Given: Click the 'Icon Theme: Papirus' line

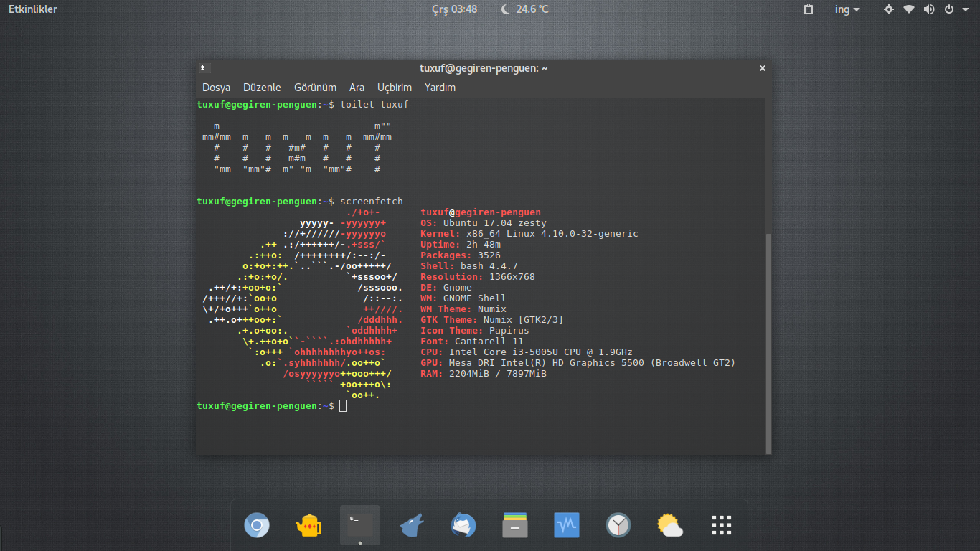Looking at the screenshot, I should (475, 331).
